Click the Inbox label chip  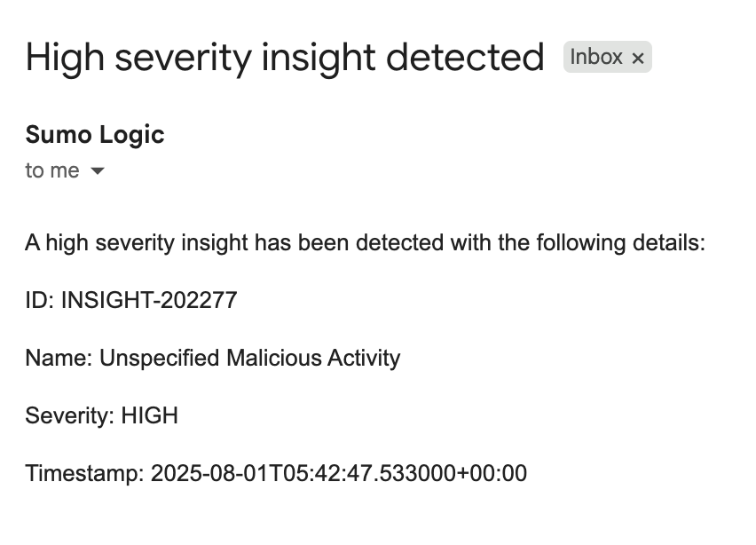[596, 58]
